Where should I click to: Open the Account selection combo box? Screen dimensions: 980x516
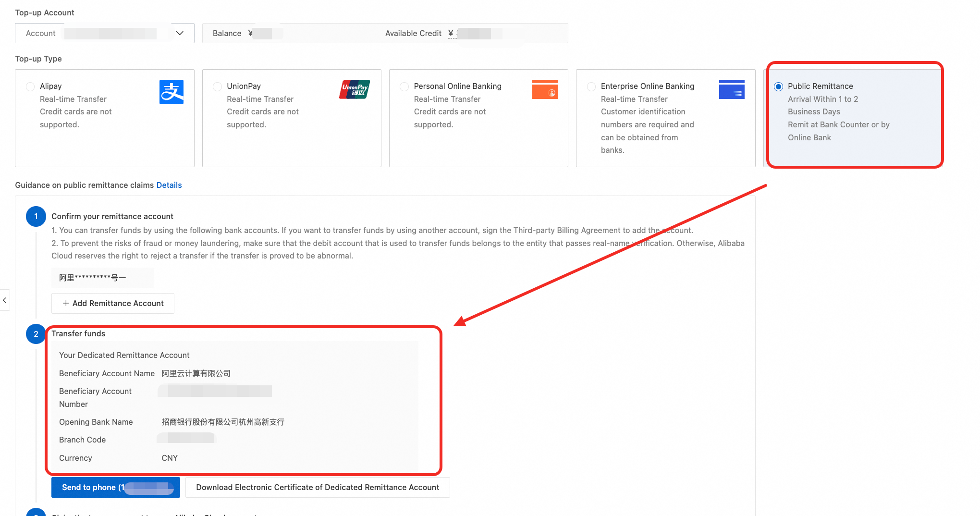105,33
